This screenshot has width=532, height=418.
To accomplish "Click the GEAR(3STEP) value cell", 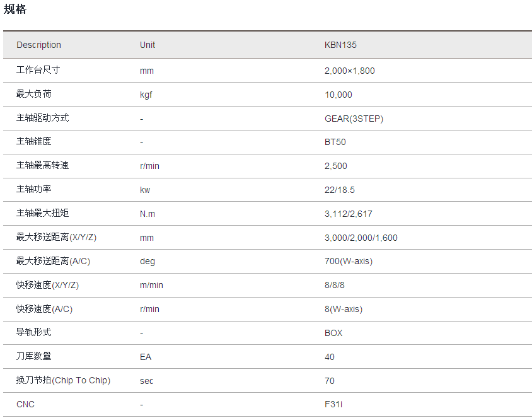I will click(x=354, y=119).
